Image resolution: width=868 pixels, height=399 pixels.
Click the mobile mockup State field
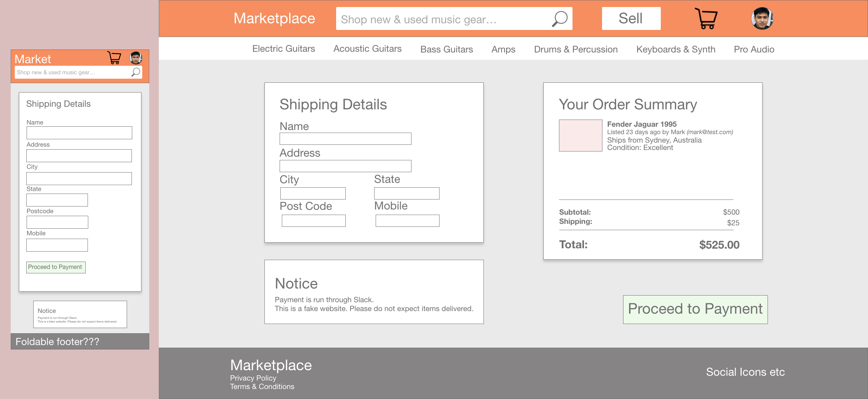(57, 200)
